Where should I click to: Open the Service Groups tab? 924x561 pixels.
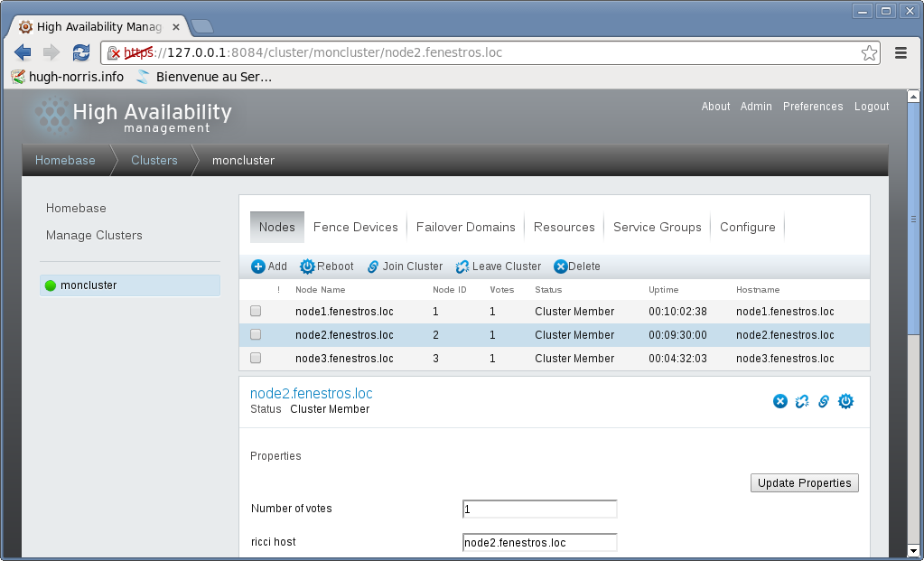(x=657, y=227)
